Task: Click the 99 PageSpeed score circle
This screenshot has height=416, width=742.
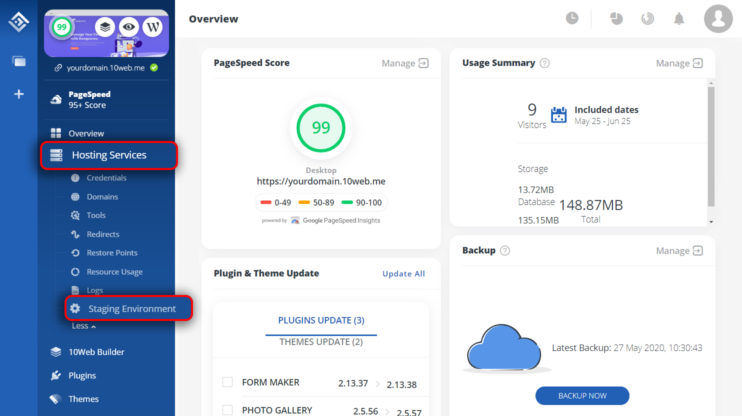Action: tap(321, 128)
